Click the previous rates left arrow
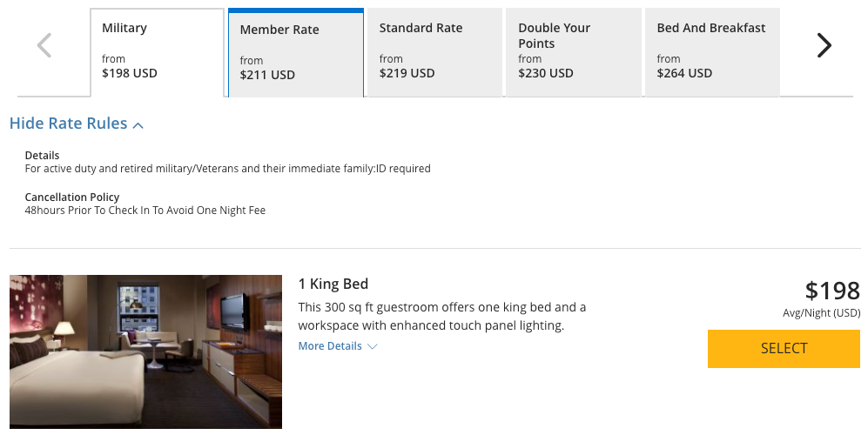The image size is (868, 435). click(x=44, y=45)
